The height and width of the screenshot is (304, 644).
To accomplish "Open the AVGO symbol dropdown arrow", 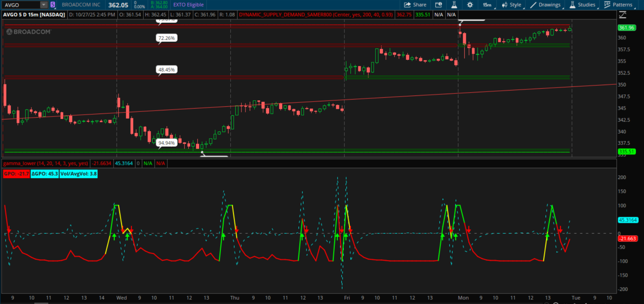I will coord(44,5).
